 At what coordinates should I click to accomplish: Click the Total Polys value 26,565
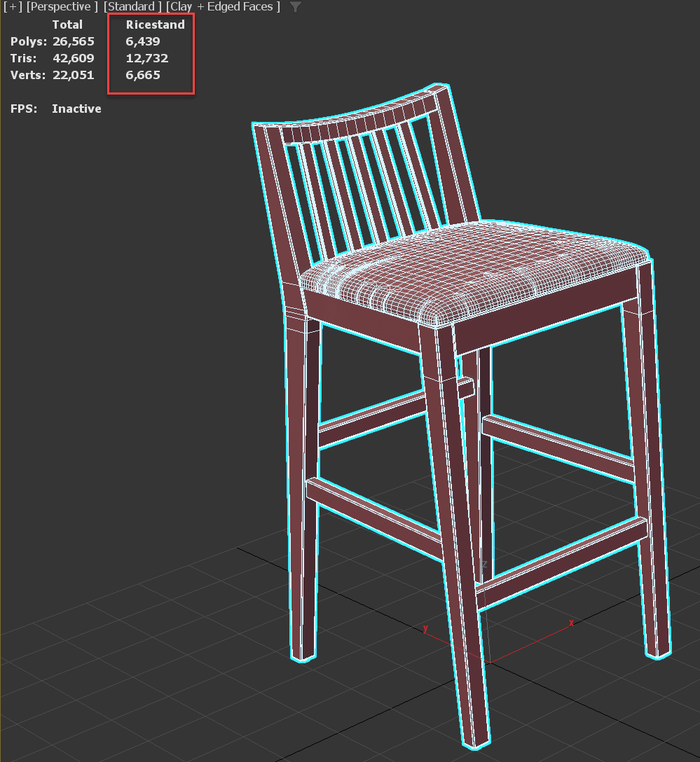[x=74, y=41]
